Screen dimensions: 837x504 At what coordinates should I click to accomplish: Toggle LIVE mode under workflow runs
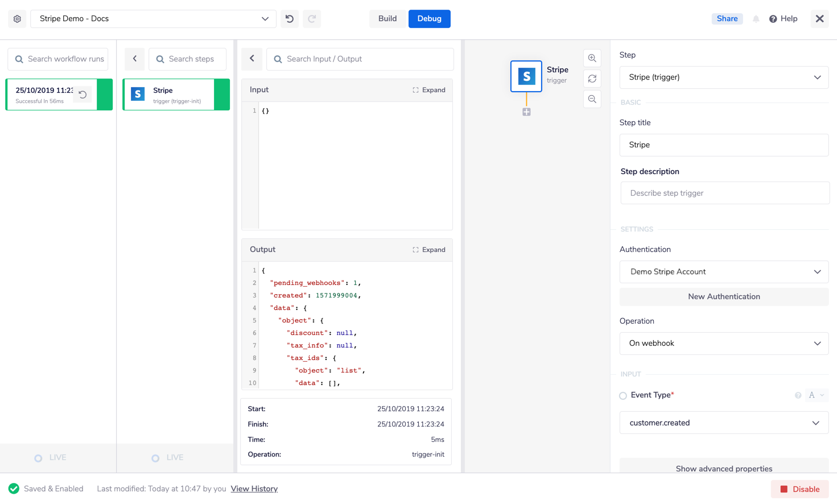click(x=39, y=458)
